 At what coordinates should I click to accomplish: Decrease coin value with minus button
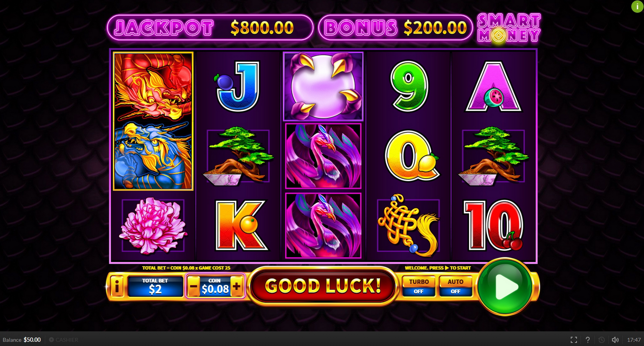tap(193, 286)
